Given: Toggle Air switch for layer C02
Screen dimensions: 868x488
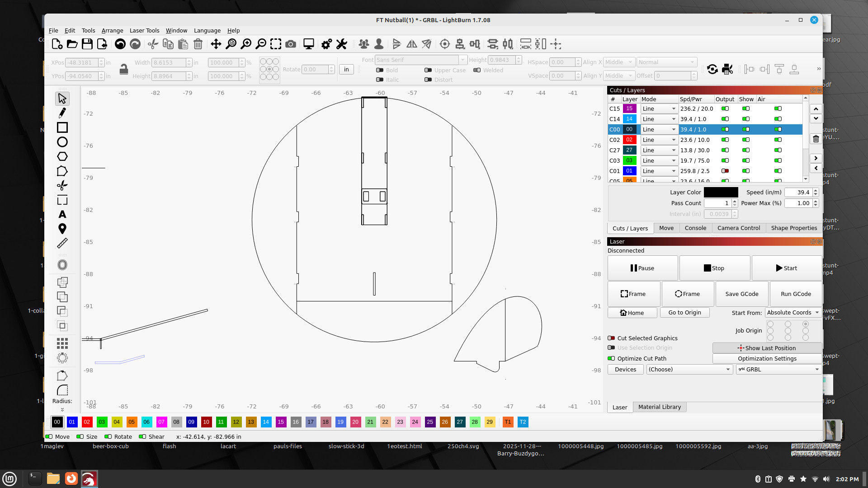Looking at the screenshot, I should tap(778, 140).
